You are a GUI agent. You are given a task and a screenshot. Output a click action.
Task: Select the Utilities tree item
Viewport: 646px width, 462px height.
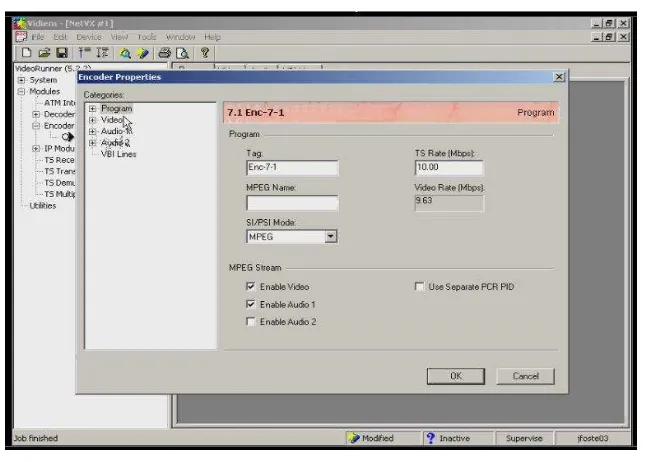(42, 206)
